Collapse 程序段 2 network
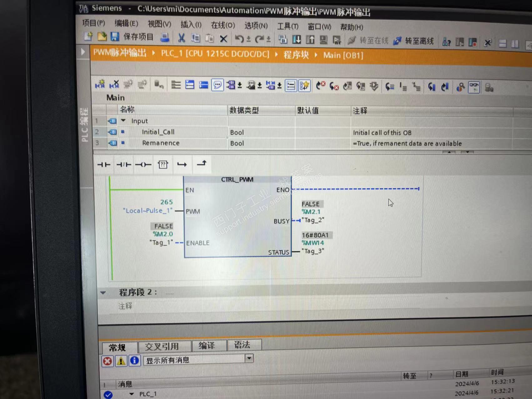The image size is (532, 399). tap(103, 293)
